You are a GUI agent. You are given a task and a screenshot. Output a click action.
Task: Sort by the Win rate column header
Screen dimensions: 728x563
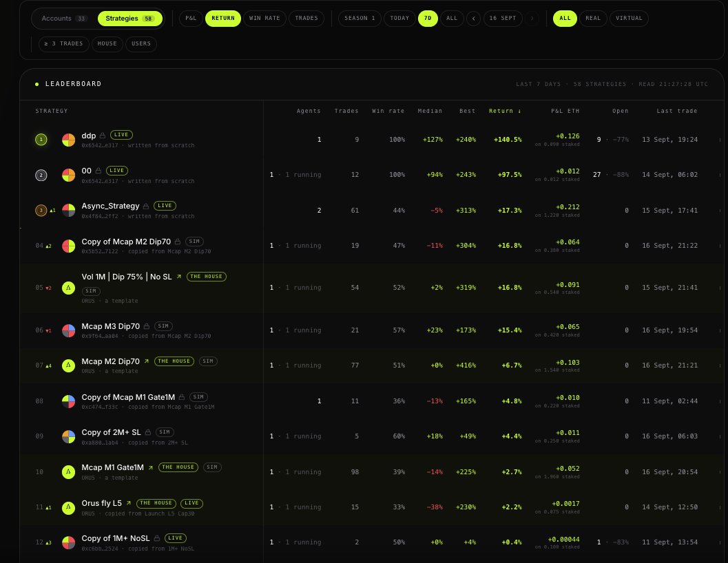coord(388,111)
